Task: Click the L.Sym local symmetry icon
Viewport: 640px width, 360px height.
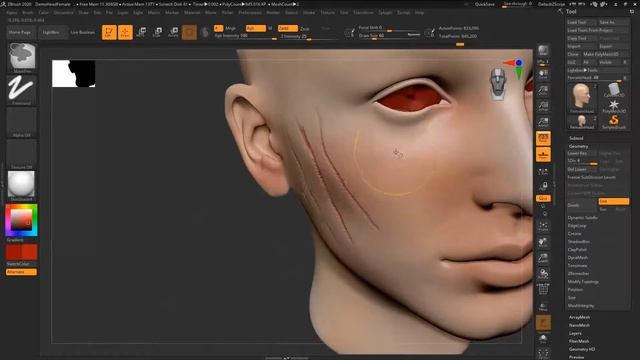Action: point(543,172)
